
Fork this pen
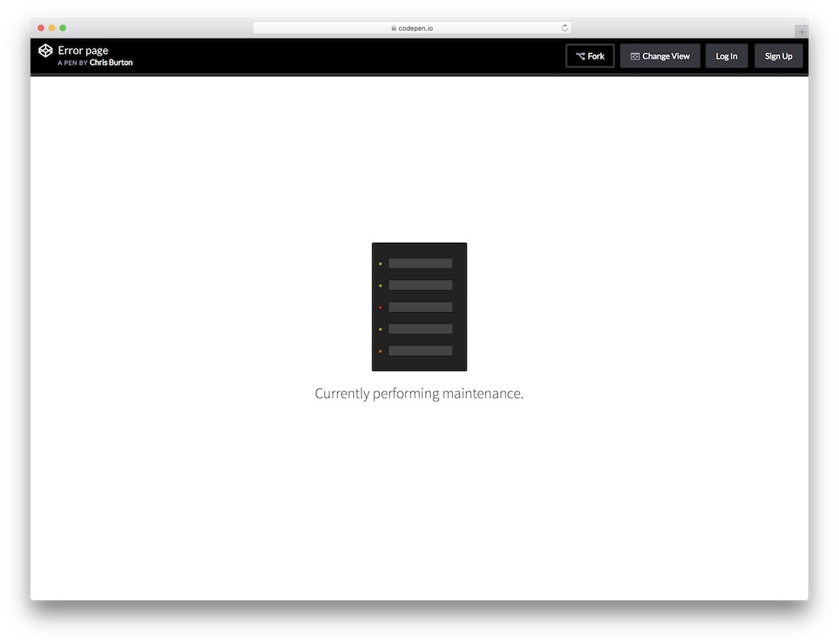(590, 56)
